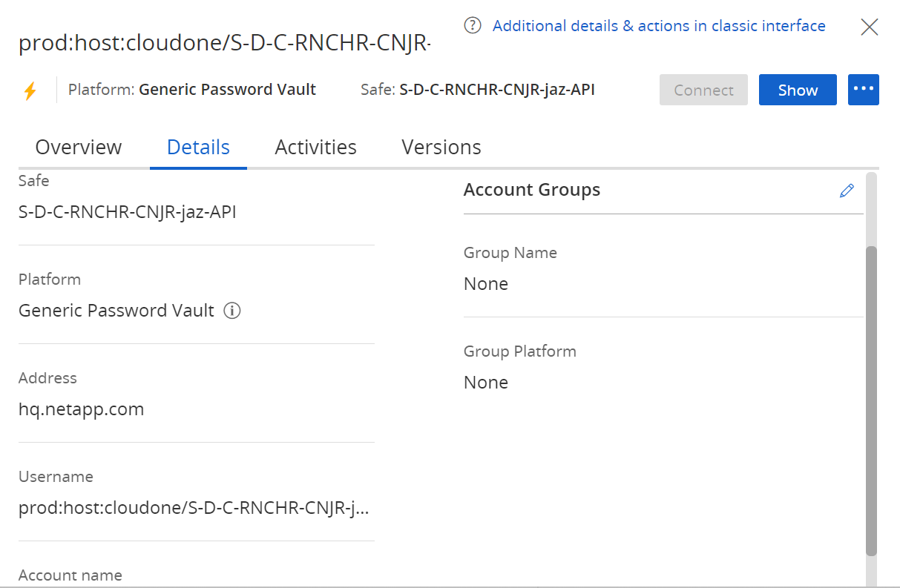Image resolution: width=900 pixels, height=588 pixels.
Task: Open the Versions tab
Action: [441, 147]
